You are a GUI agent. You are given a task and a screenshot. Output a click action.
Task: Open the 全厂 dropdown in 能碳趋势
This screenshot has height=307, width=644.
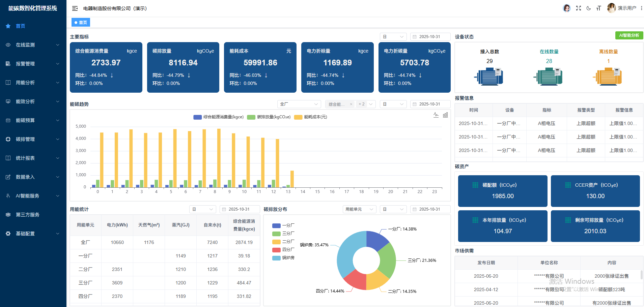[x=299, y=104]
